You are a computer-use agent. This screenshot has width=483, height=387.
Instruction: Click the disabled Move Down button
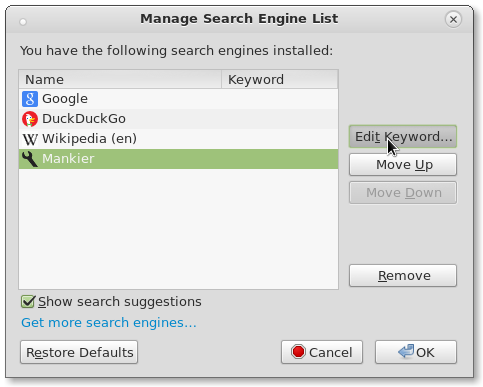pyautogui.click(x=403, y=193)
